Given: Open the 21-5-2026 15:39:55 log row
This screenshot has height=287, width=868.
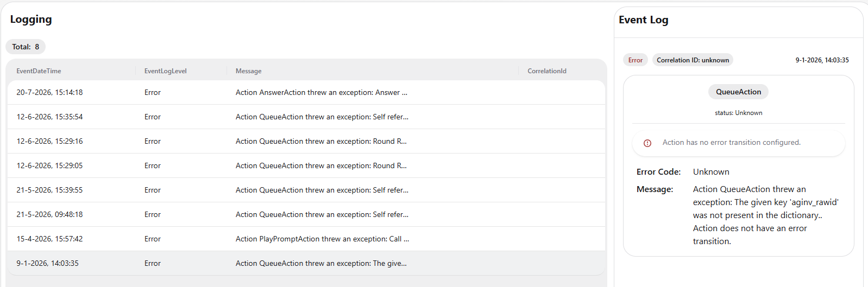Looking at the screenshot, I should click(306, 190).
